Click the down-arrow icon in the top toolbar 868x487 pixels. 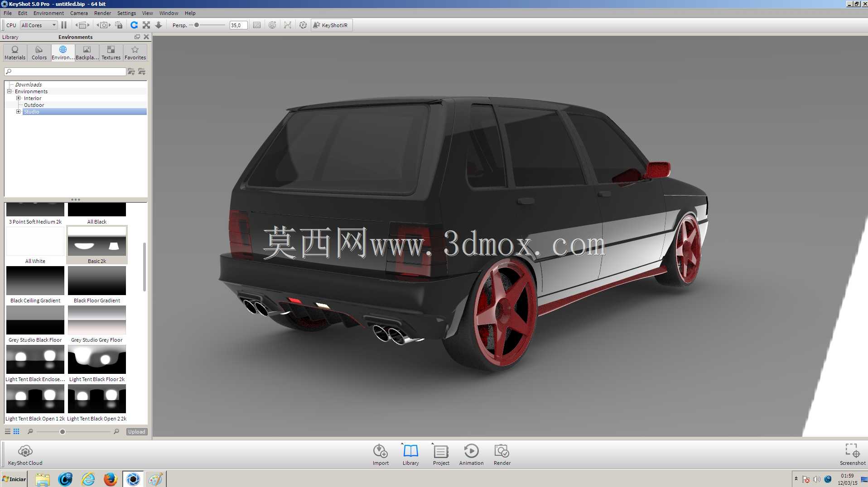(x=159, y=25)
